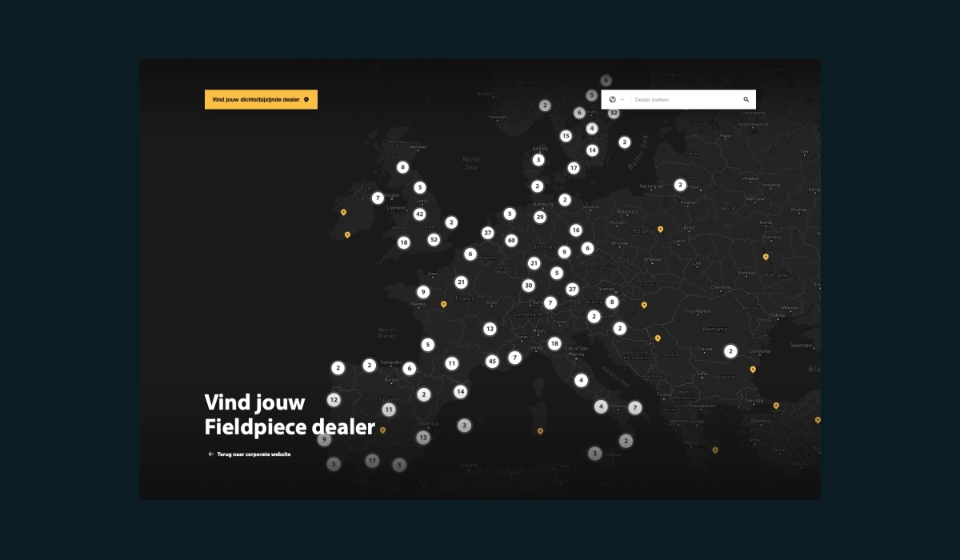This screenshot has width=960, height=560.
Task: Open the 17 cluster near Denmark
Action: tap(574, 167)
